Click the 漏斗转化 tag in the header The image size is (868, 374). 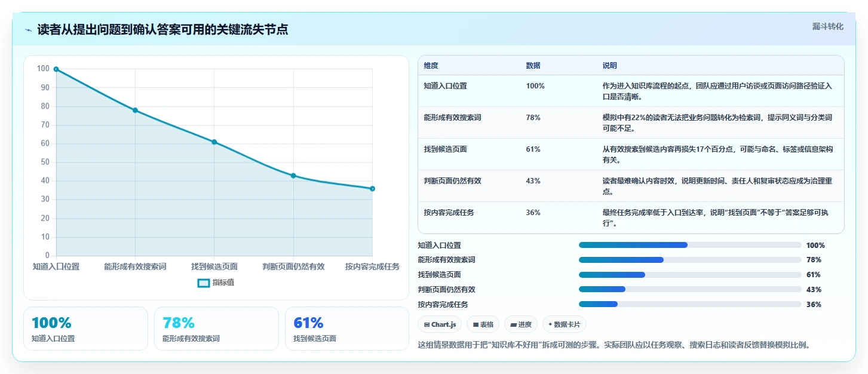point(827,26)
